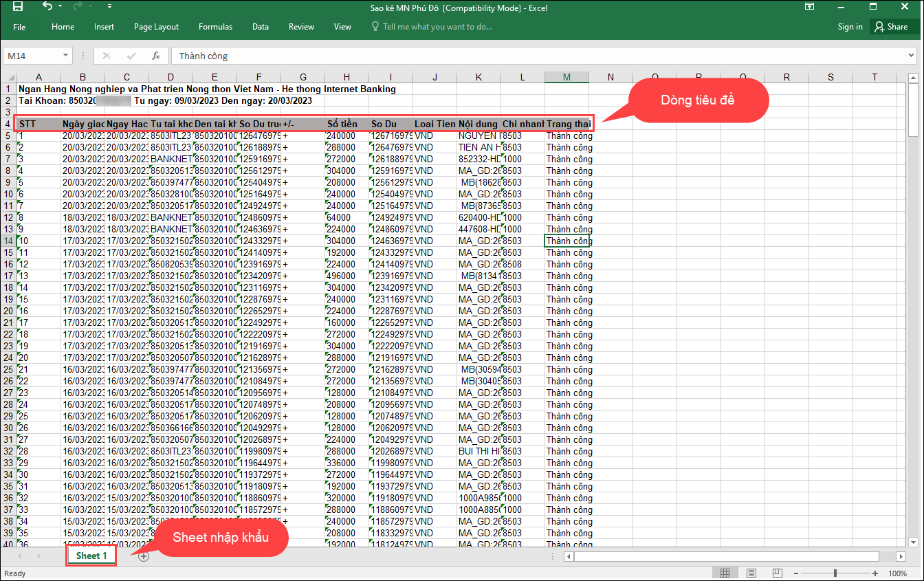This screenshot has height=581, width=924.
Task: Open the Name Box dropdown arrow
Action: (x=66, y=56)
